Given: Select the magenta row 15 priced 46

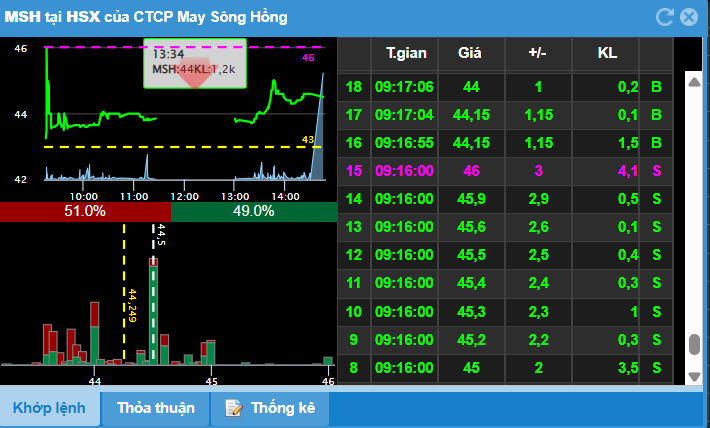Looking at the screenshot, I should 505,171.
